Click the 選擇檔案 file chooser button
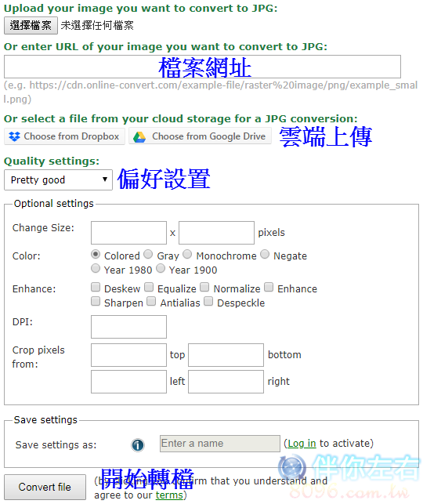Image resolution: width=423 pixels, height=504 pixels. click(x=31, y=25)
